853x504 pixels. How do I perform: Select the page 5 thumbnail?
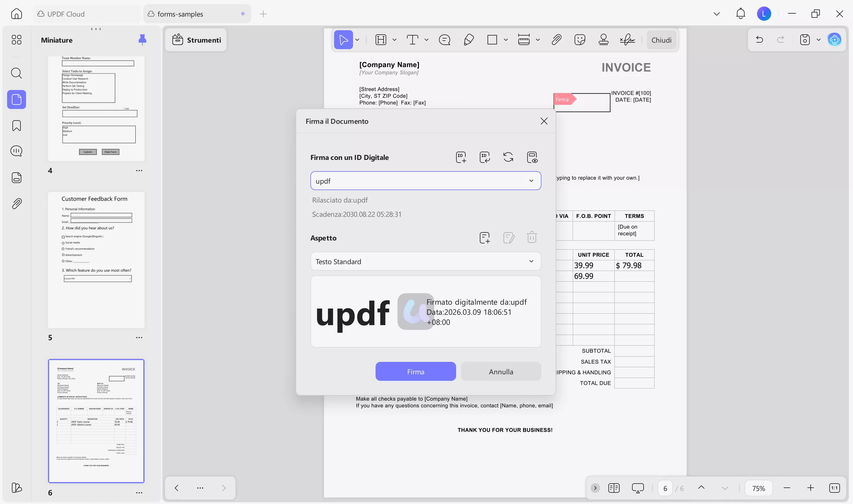[96, 260]
